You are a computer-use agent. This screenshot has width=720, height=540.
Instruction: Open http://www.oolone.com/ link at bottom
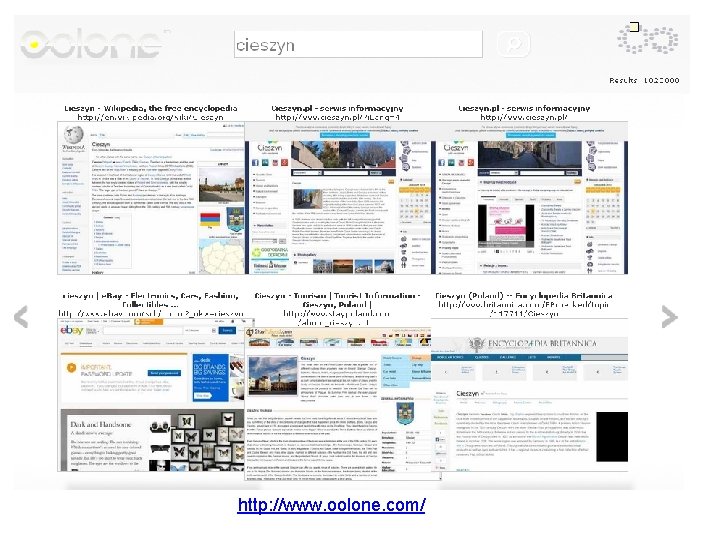click(332, 505)
